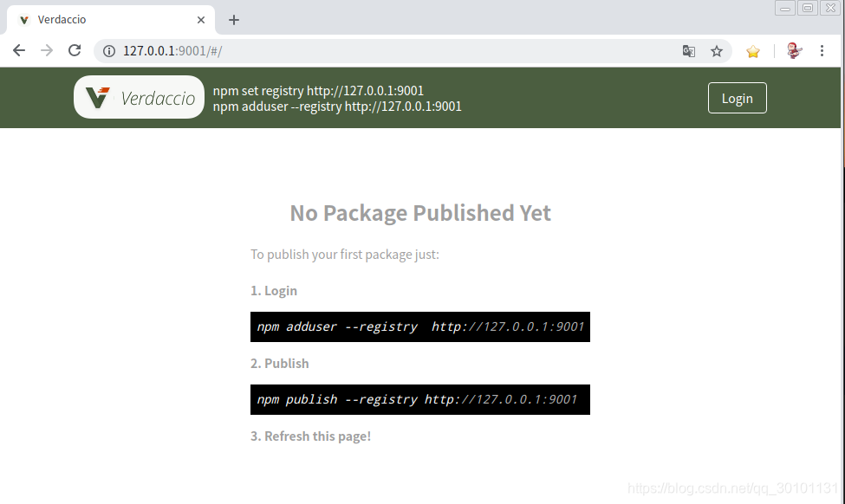The height and width of the screenshot is (504, 845).
Task: Click the npm set registry header text
Action: pos(318,90)
